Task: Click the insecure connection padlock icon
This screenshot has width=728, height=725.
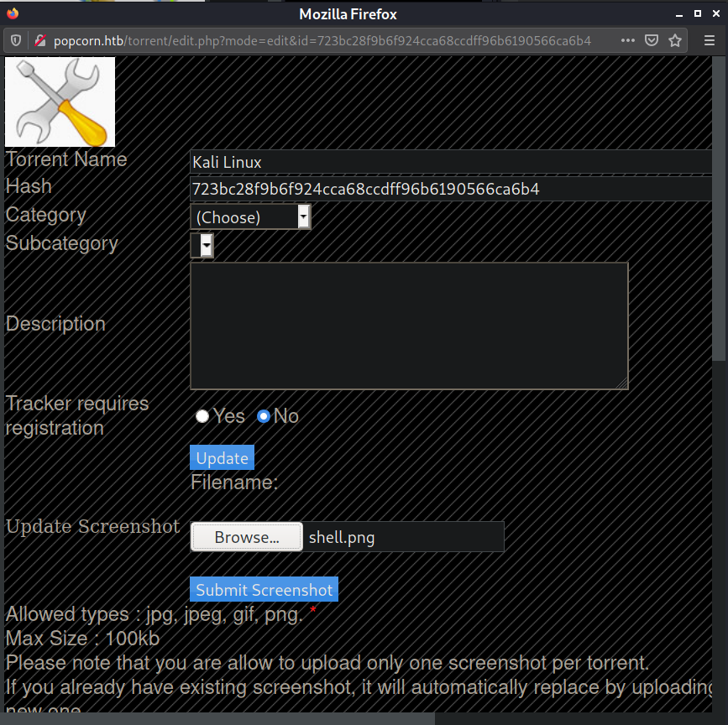Action: [40, 41]
